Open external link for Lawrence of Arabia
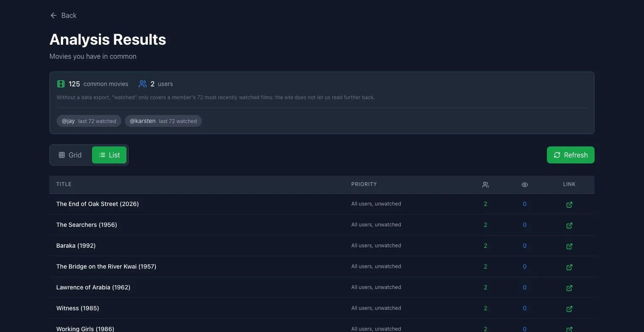Viewport: 644px width, 332px height. (x=569, y=288)
